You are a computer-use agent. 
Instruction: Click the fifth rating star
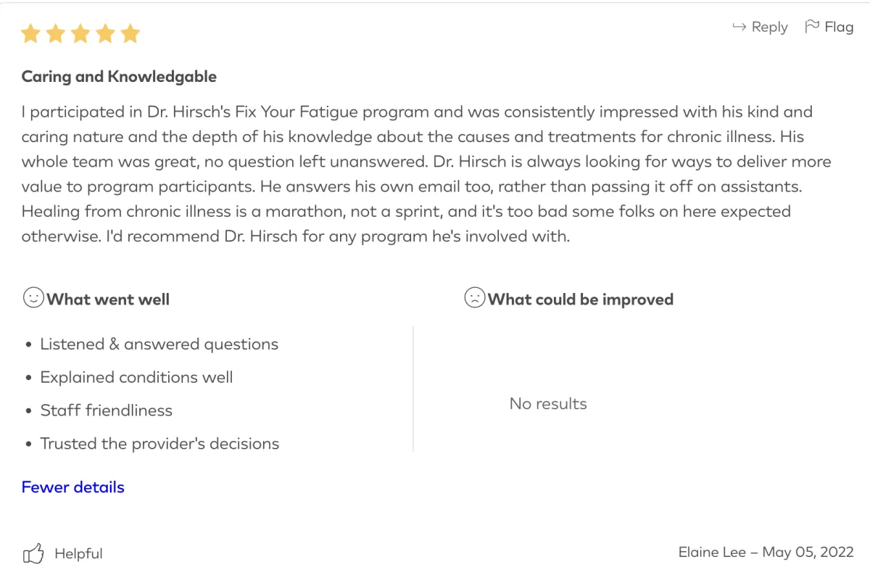130,33
